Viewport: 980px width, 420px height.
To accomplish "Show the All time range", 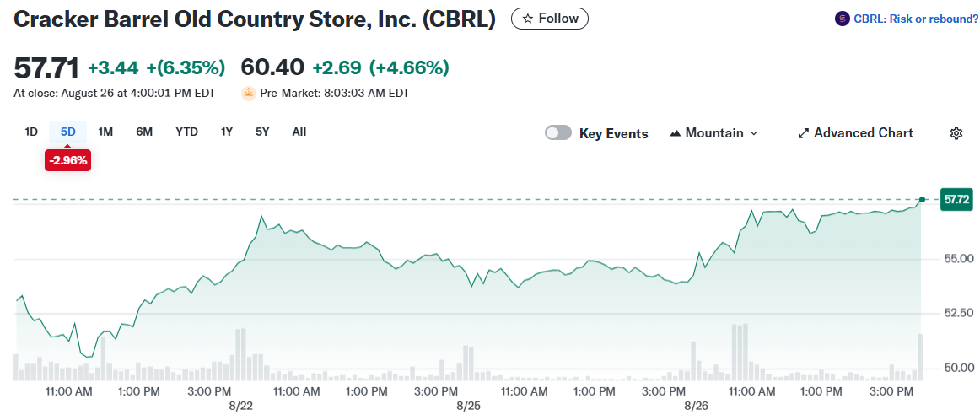I will [299, 132].
